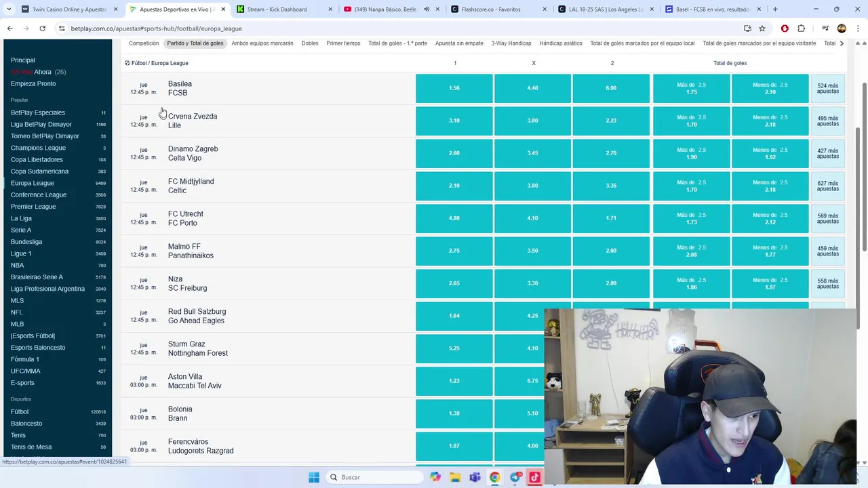The width and height of the screenshot is (868, 488).
Task: Open Conference League in sidebar
Action: click(x=39, y=195)
